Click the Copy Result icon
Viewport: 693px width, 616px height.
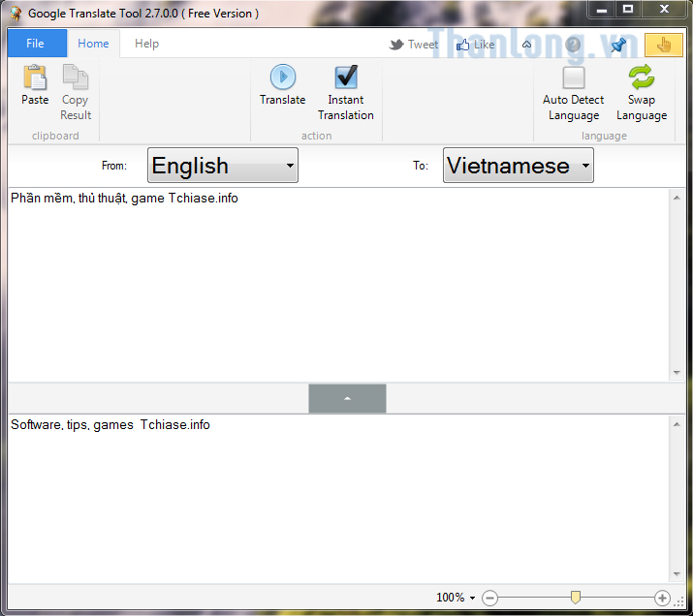coord(75,77)
